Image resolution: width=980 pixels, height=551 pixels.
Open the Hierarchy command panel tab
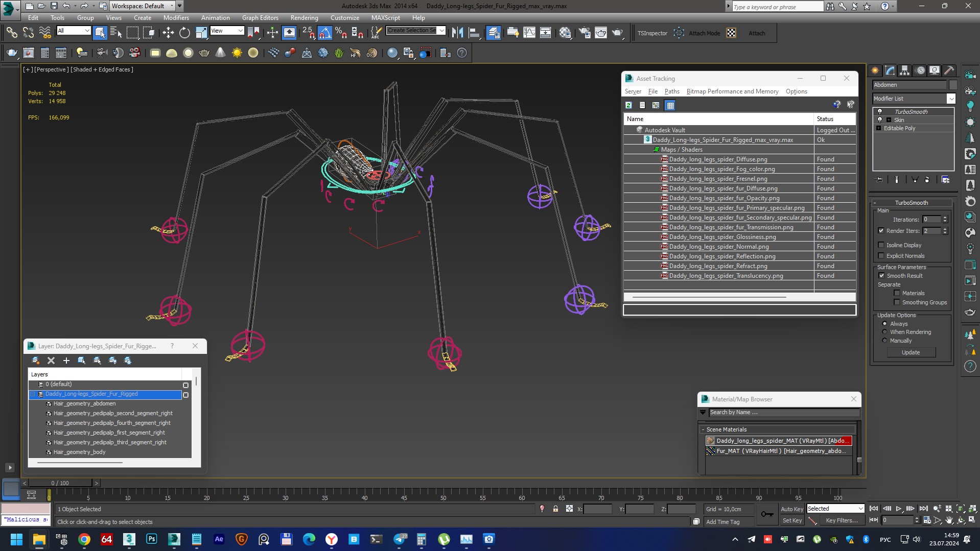pyautogui.click(x=905, y=70)
